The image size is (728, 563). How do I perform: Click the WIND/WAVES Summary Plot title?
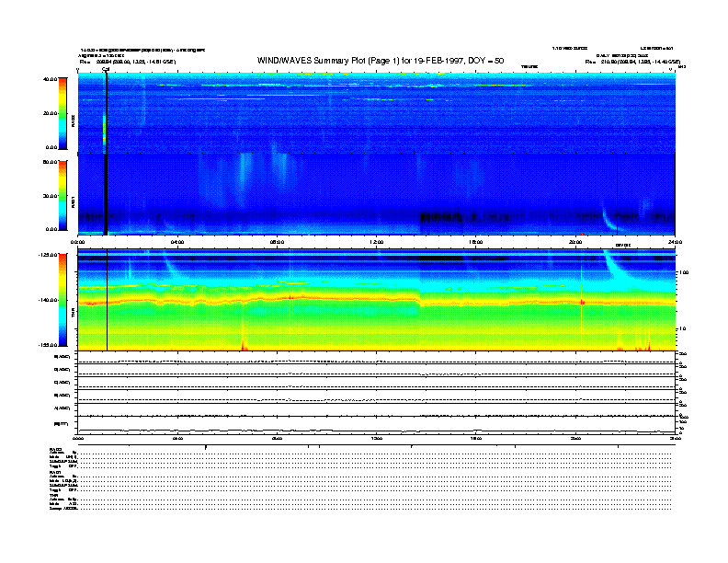pos(381,61)
